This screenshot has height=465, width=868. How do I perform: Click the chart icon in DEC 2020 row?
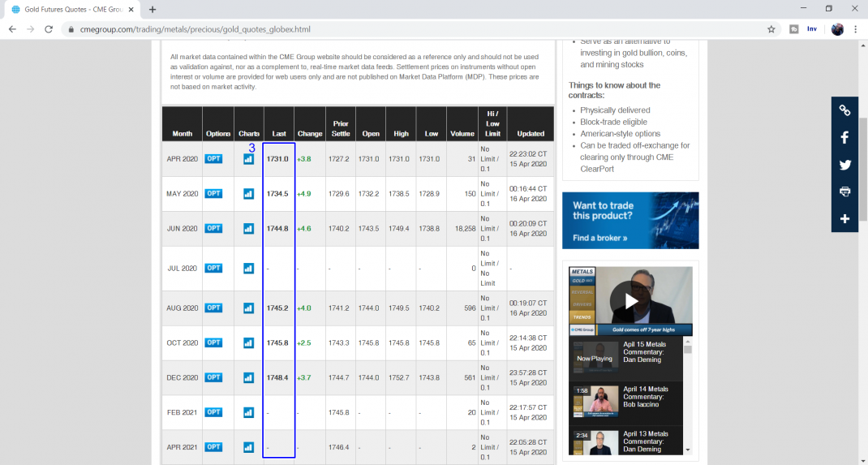(x=248, y=377)
